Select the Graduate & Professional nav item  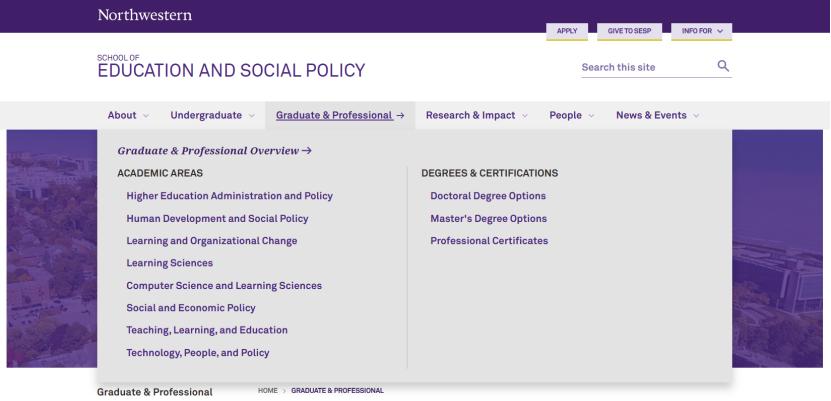point(339,115)
